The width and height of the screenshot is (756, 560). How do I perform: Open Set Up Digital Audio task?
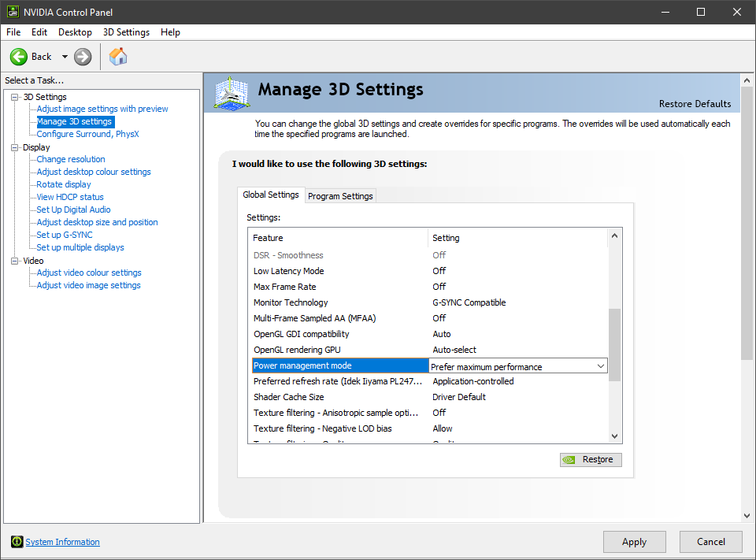pyautogui.click(x=73, y=210)
